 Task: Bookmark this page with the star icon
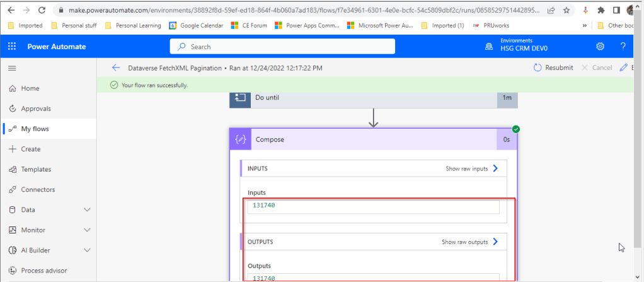point(566,11)
